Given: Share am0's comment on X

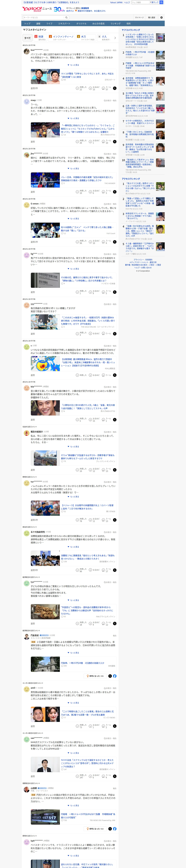Looking at the screenshot, I should click(115, 726).
